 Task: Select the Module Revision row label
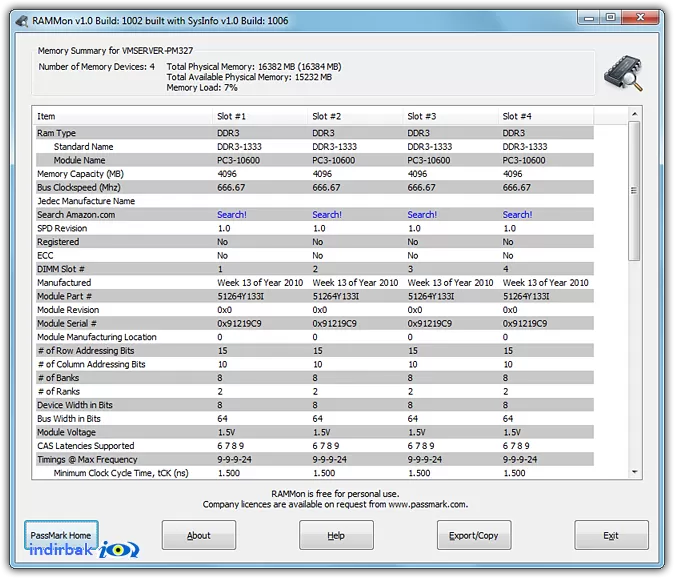pos(68,310)
